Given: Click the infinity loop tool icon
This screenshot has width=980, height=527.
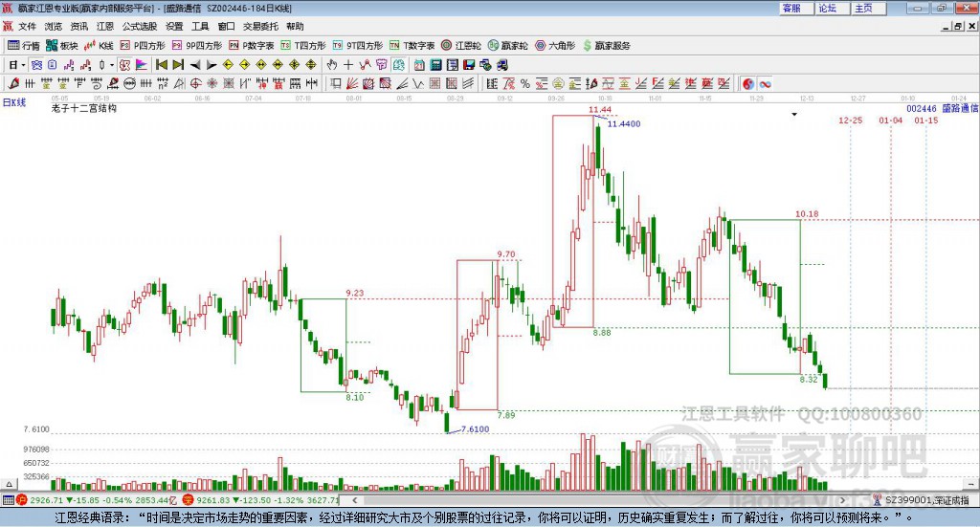Looking at the screenshot, I should (765, 83).
